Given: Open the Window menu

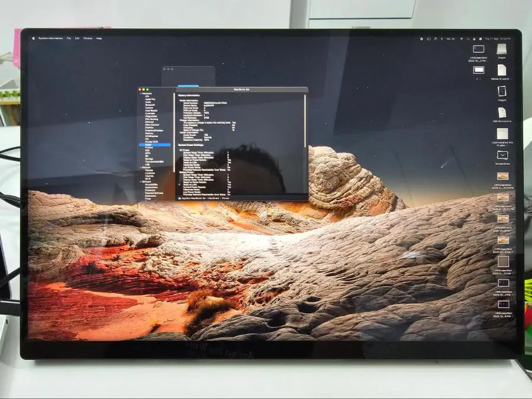Looking at the screenshot, I should pos(87,38).
